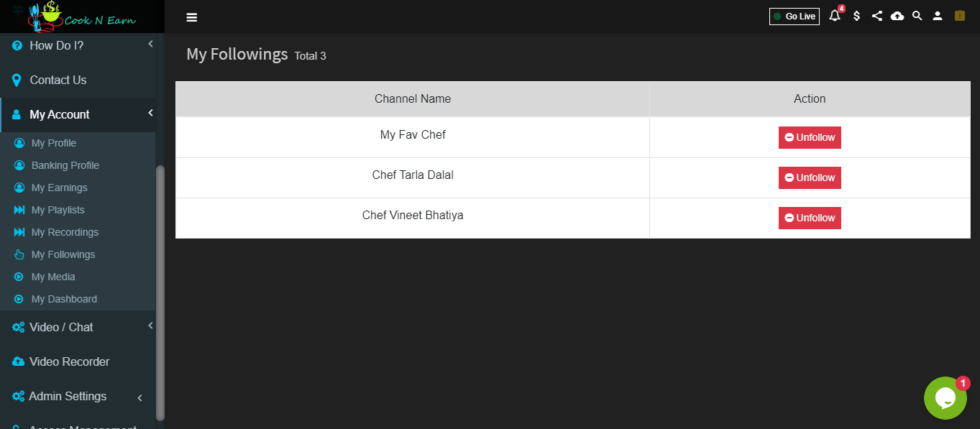The width and height of the screenshot is (980, 429).
Task: Click the dollar sign earnings icon
Action: pyautogui.click(x=856, y=16)
